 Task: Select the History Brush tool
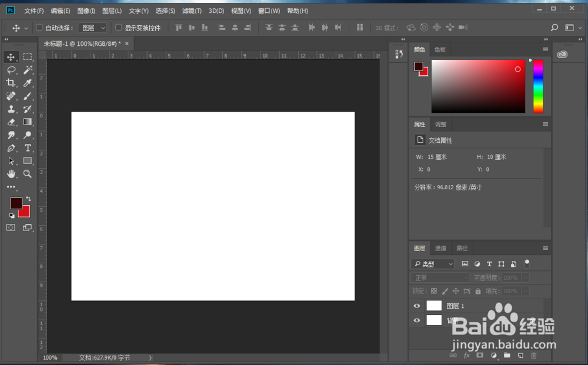pos(28,109)
